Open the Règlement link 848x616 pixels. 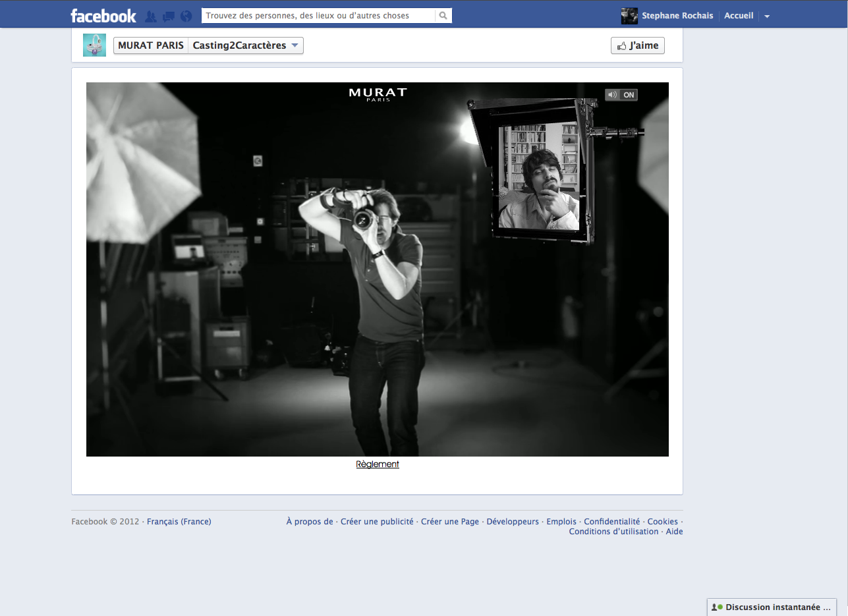(x=378, y=464)
